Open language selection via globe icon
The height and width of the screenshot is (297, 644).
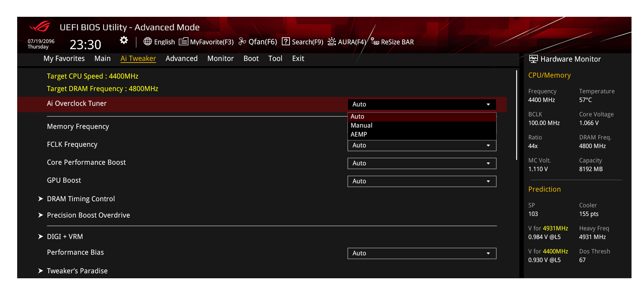(147, 42)
